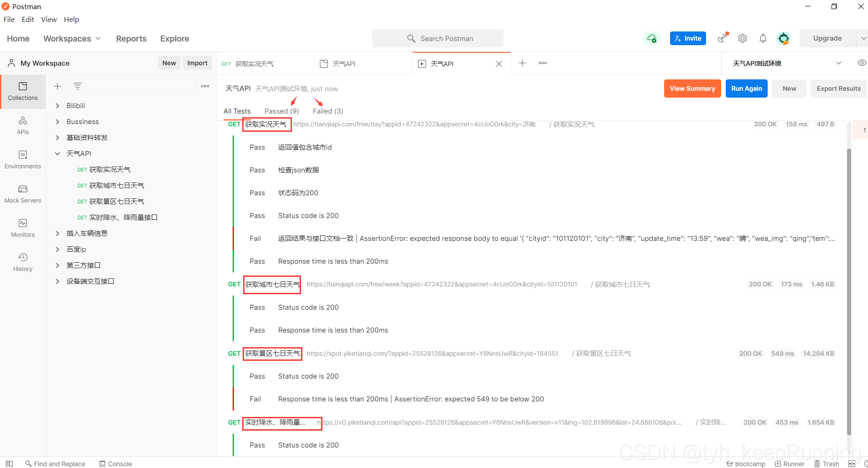
Task: Open Find and Replace
Action: [x=55, y=463]
